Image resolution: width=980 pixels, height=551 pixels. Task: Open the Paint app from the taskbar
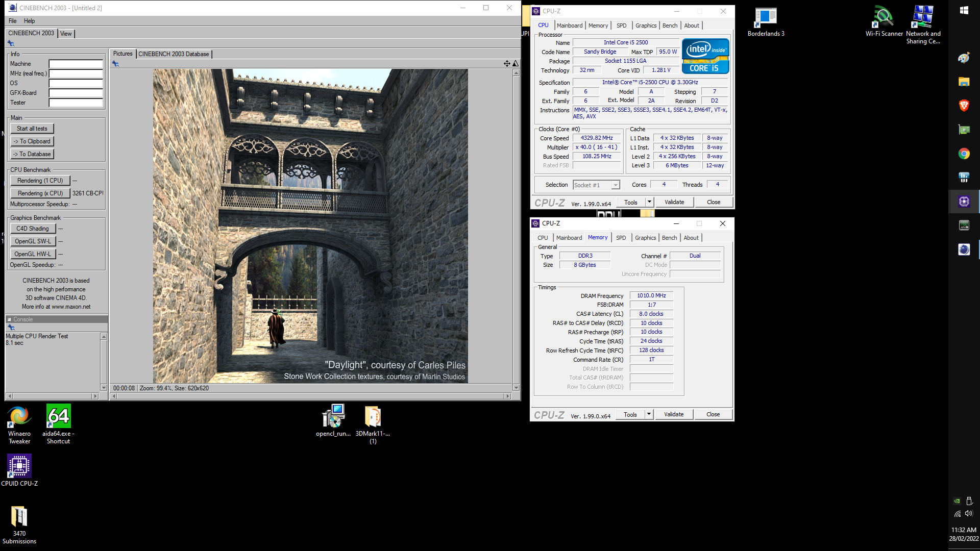tap(964, 58)
